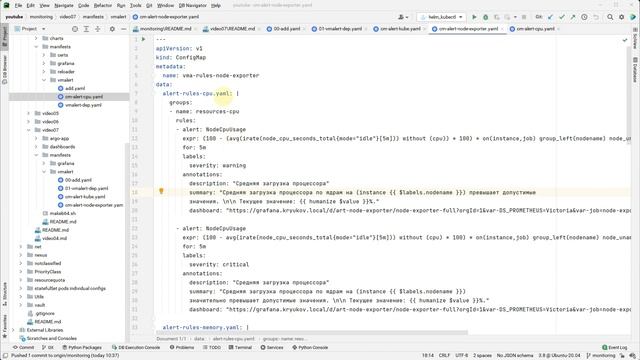The width and height of the screenshot is (640, 360).
Task: Click the grey Stop process button
Action: (x=524, y=17)
